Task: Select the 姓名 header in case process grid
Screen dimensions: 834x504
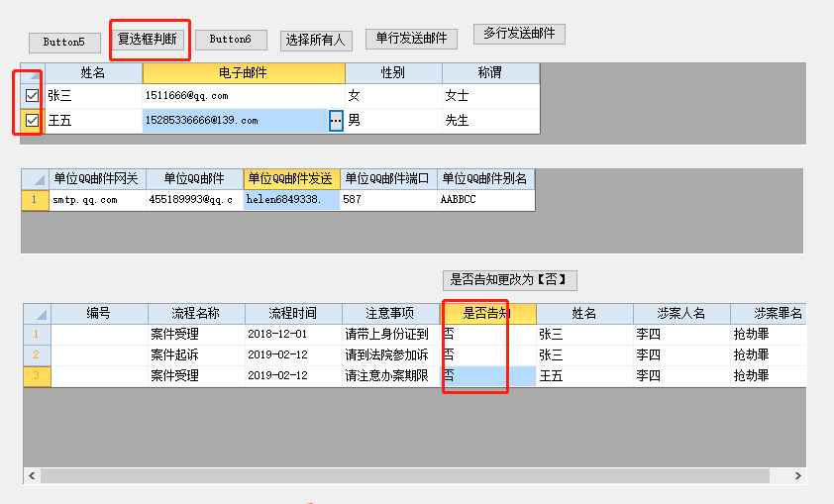Action: (x=584, y=314)
